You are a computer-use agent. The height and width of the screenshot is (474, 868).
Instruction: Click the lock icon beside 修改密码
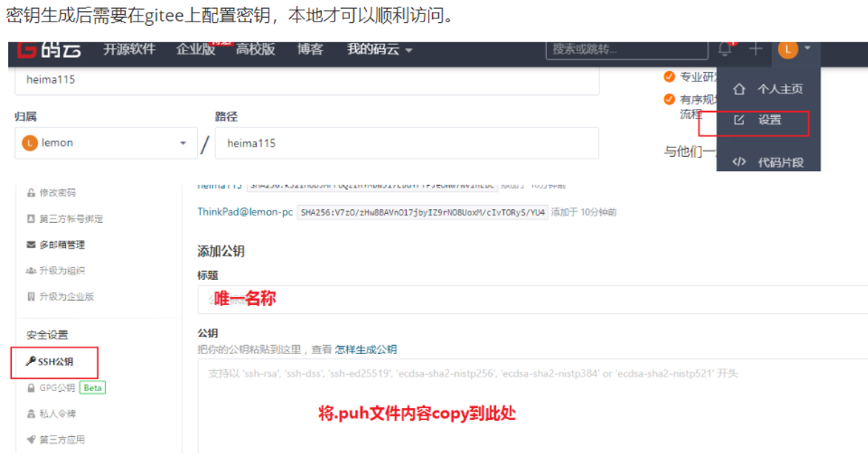(x=31, y=193)
